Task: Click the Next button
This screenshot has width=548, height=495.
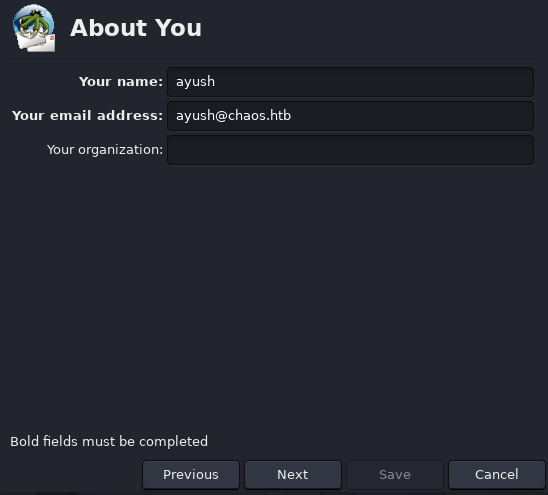Action: (x=293, y=475)
